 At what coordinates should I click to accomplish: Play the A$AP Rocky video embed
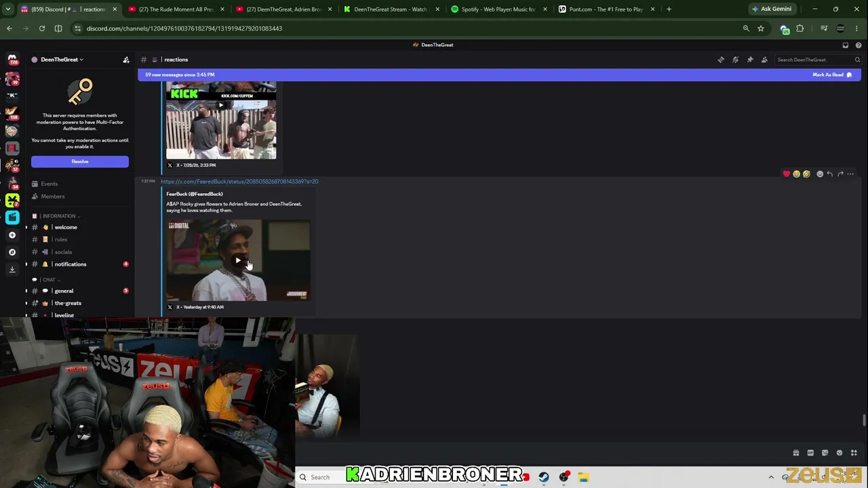(238, 260)
